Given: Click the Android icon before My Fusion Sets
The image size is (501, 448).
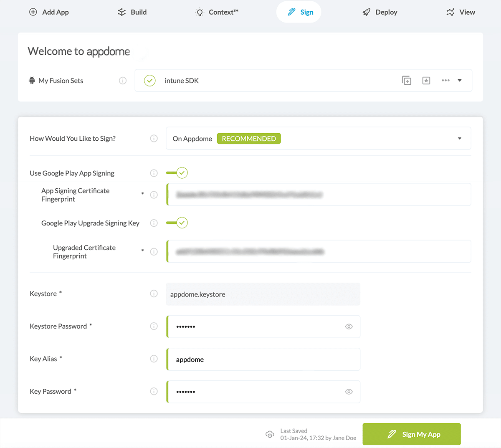Looking at the screenshot, I should (x=32, y=80).
